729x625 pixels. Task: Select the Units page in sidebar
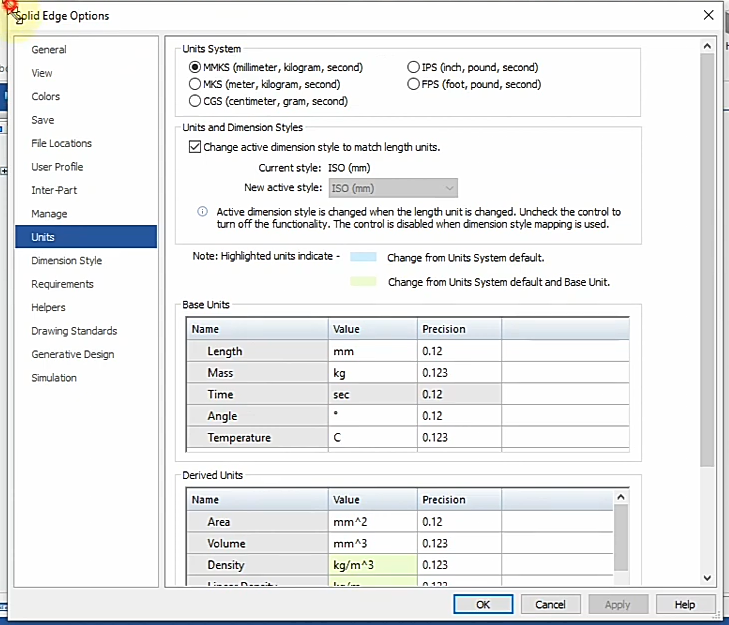coord(86,237)
